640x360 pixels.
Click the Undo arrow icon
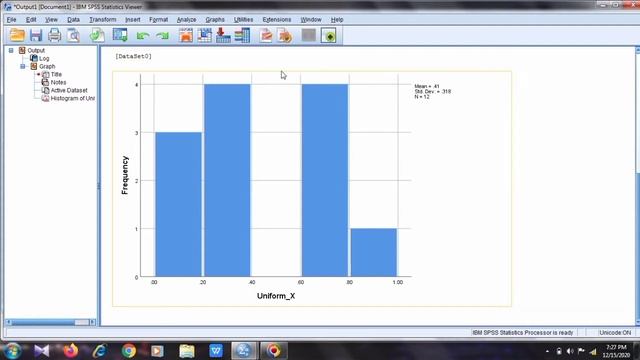(x=142, y=36)
